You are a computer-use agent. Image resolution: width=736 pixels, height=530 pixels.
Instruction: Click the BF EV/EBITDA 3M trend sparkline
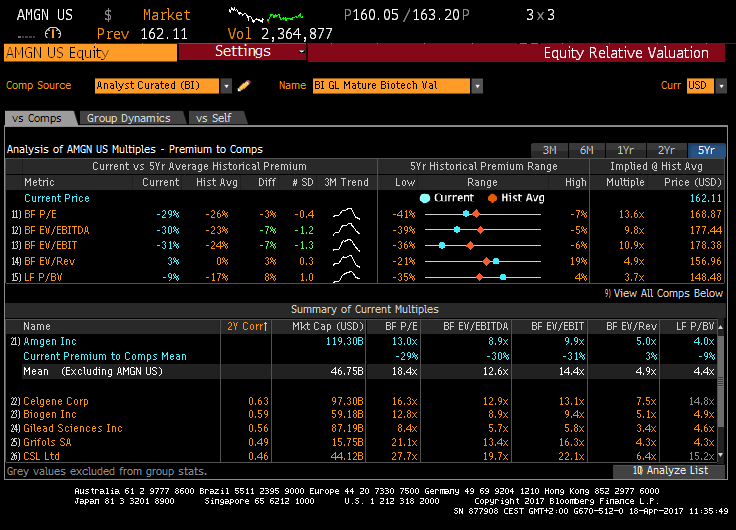(346, 230)
